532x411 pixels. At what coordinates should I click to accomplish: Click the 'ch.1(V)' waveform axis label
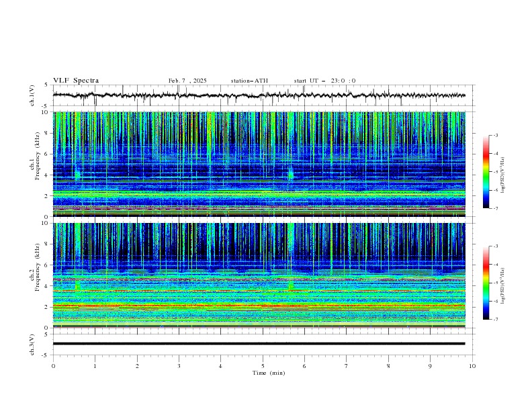tap(32, 95)
